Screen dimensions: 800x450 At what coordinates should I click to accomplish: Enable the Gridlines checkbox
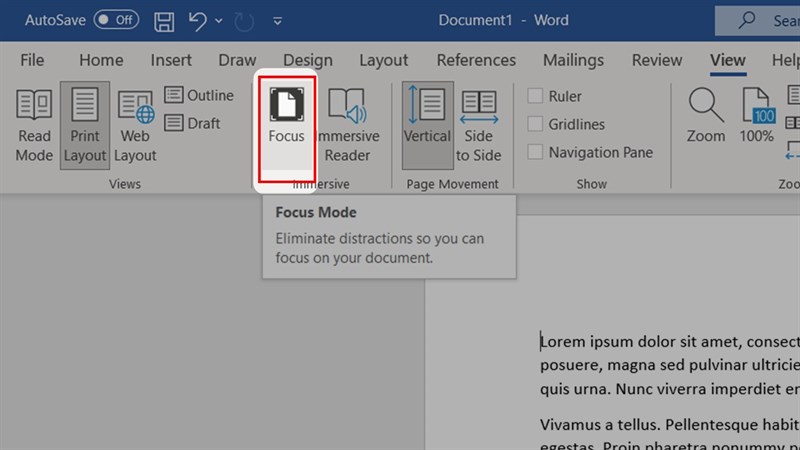535,124
